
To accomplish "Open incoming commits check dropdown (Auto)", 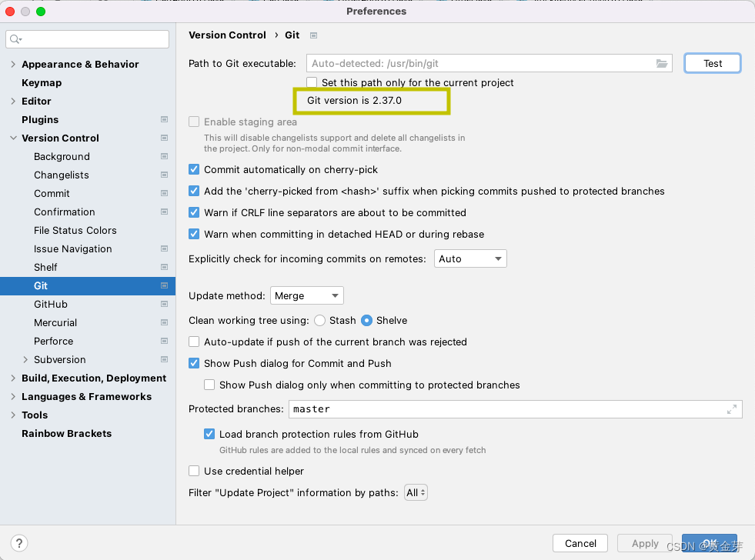I will [470, 258].
